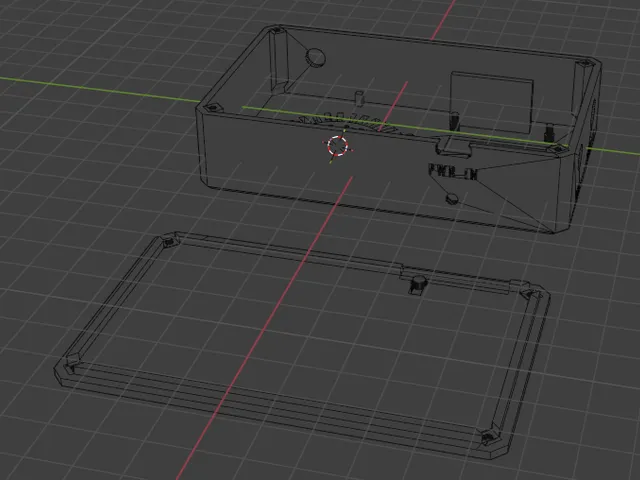Click the 3D cursor crosshair circle
The image size is (640, 480).
click(x=338, y=146)
